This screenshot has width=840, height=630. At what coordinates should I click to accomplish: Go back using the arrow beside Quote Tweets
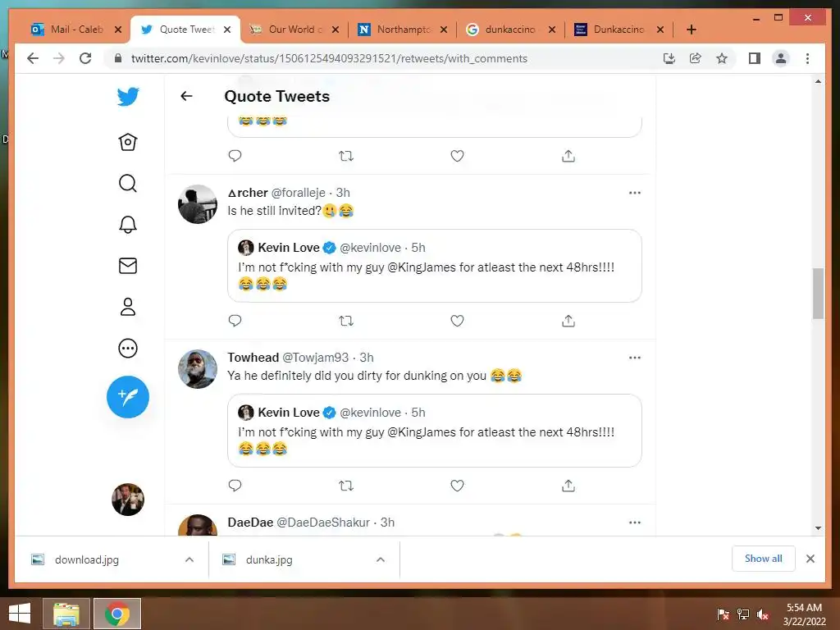186,96
